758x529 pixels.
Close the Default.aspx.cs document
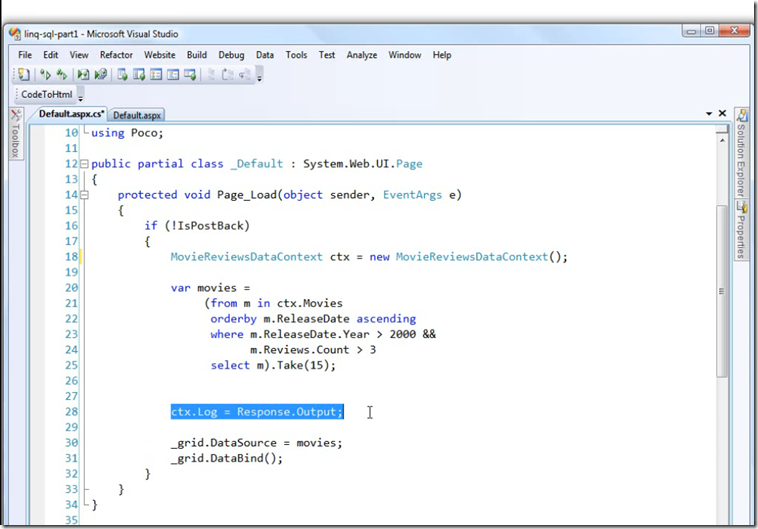pos(722,113)
